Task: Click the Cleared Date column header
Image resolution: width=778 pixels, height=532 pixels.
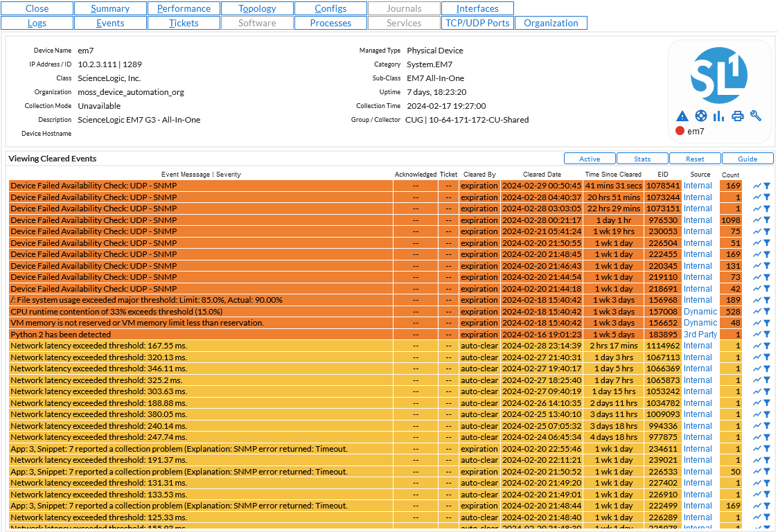Action: 542,175
